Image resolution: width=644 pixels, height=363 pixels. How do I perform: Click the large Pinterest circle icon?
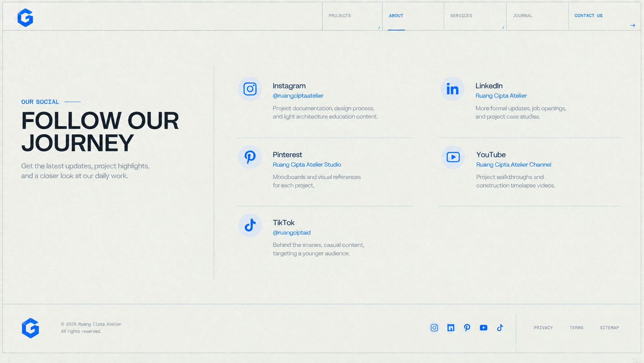(x=250, y=157)
